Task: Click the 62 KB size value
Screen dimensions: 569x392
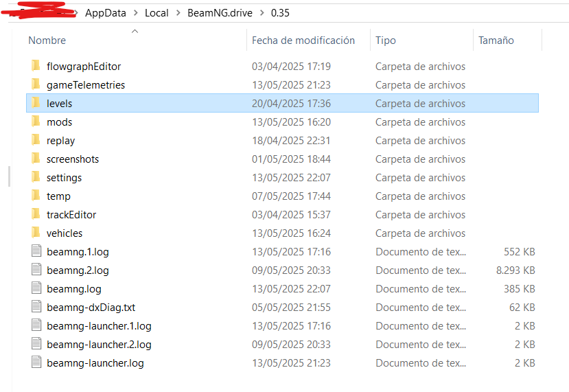Action: pos(522,307)
